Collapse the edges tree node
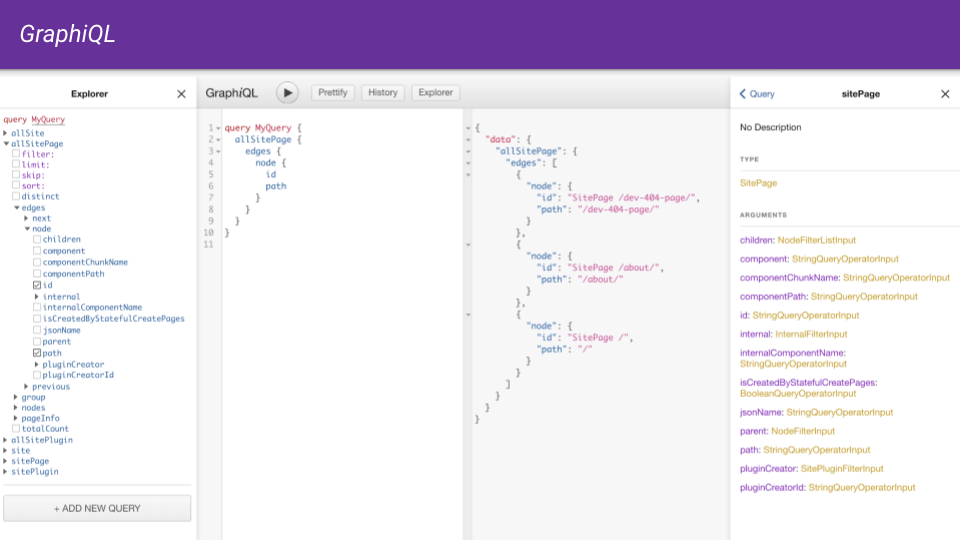The image size is (960, 540). pos(17,208)
